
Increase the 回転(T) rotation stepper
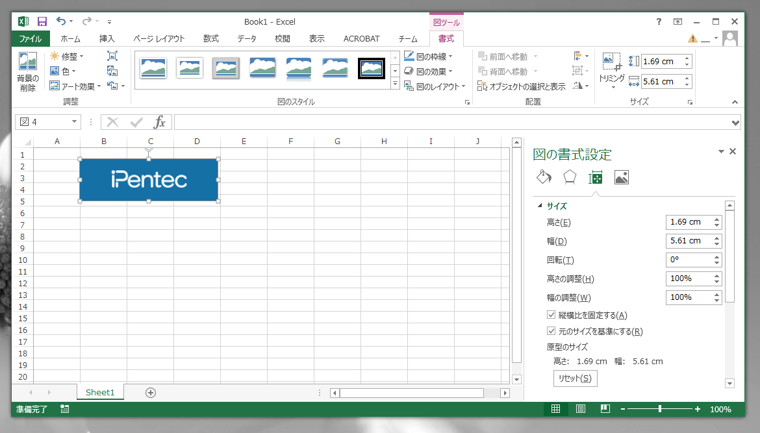point(717,257)
